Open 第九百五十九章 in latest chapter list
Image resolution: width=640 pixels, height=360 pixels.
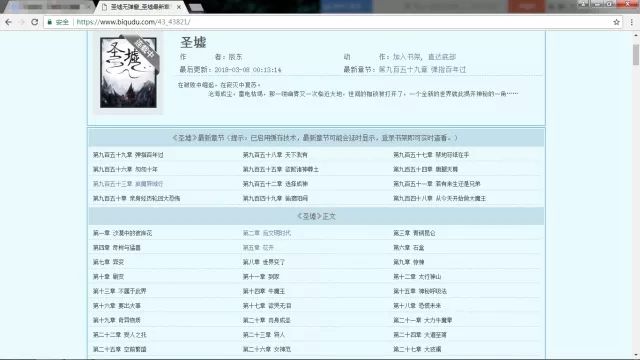(128, 155)
